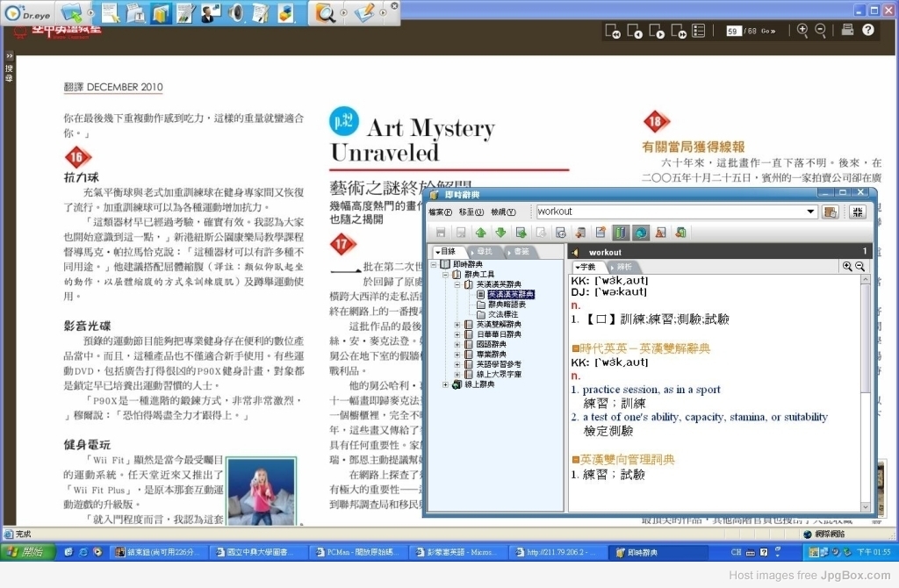899x588 pixels.
Task: Switch to the 辨析 tab
Action: pyautogui.click(x=623, y=267)
